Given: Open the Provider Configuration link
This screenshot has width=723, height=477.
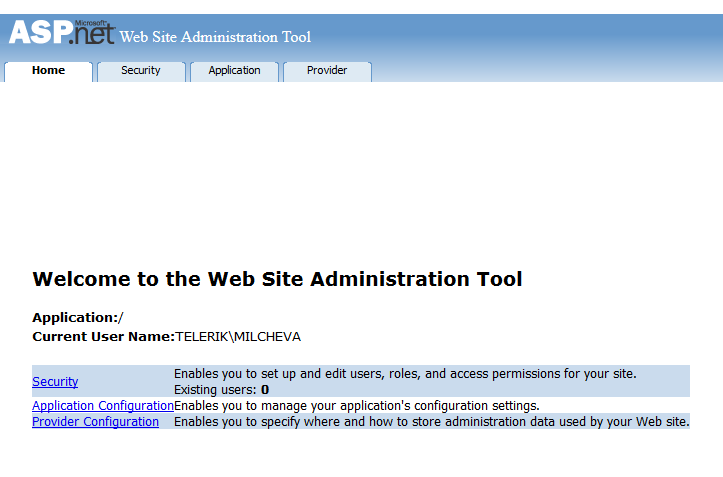Looking at the screenshot, I should [95, 422].
